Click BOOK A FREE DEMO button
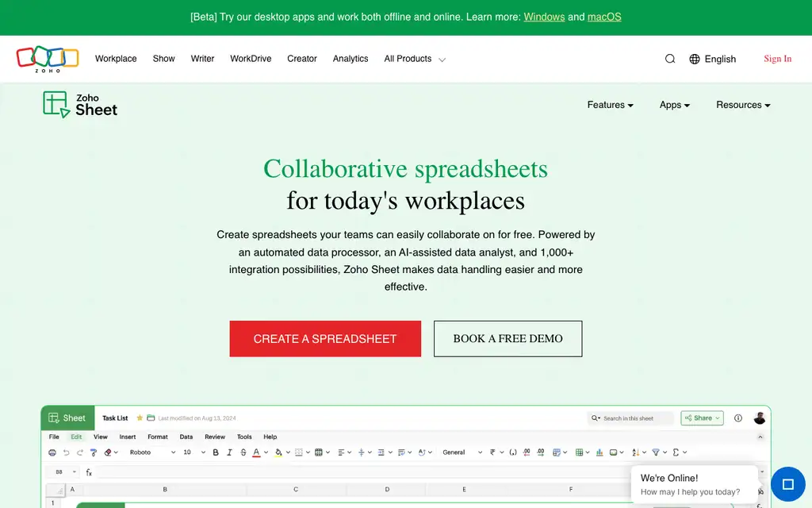Screen dimensions: 812x508 pos(508,338)
